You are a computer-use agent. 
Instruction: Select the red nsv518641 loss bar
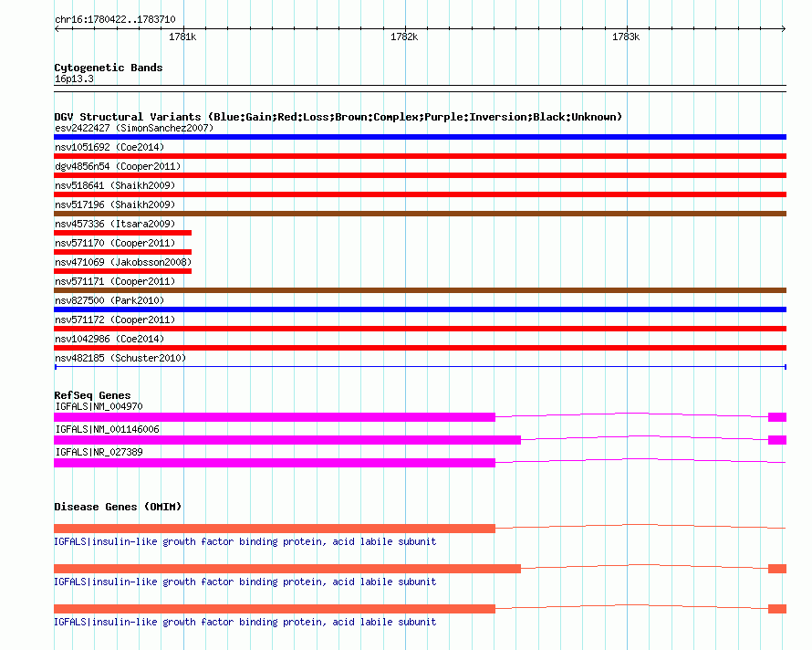(420, 194)
